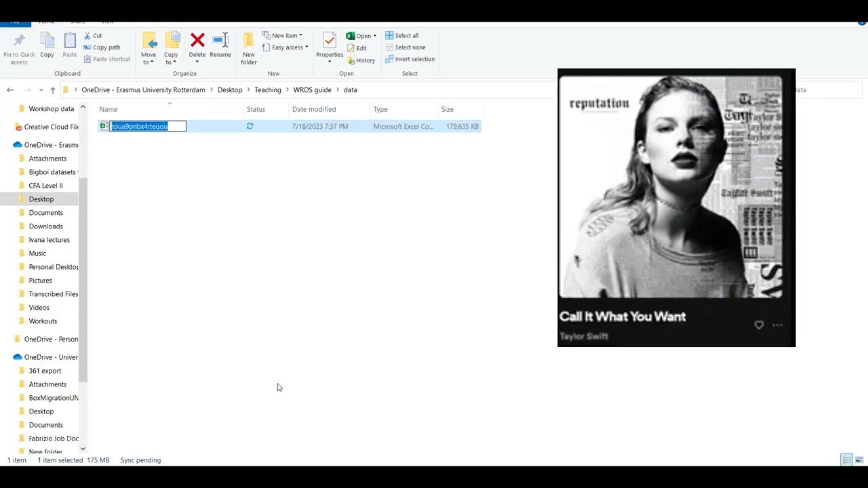Click the 179,635 KB size cell

[x=462, y=126]
